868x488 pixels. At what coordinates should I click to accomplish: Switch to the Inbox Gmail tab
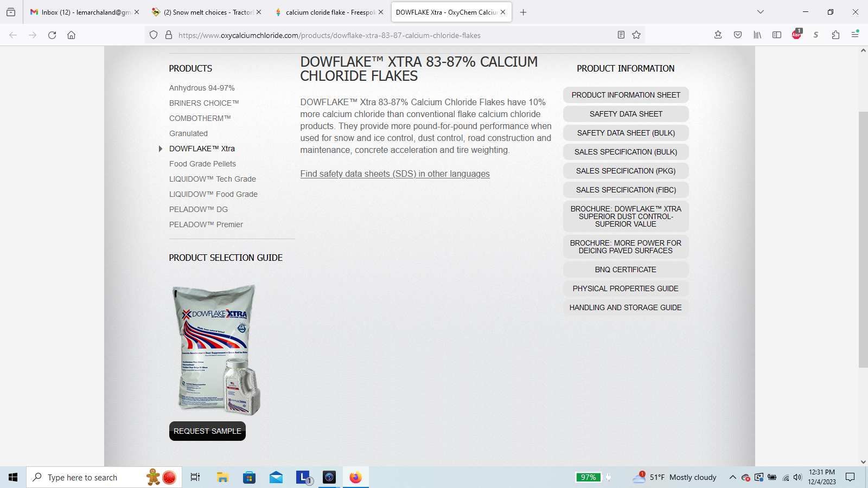84,12
